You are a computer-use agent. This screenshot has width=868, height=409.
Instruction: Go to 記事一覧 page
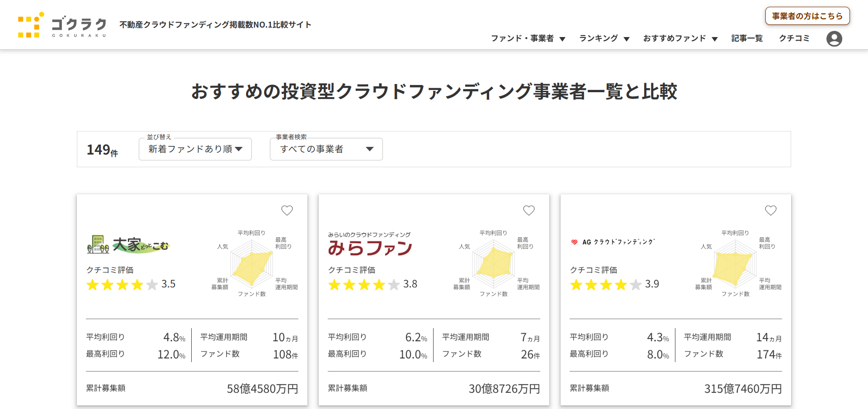(747, 38)
